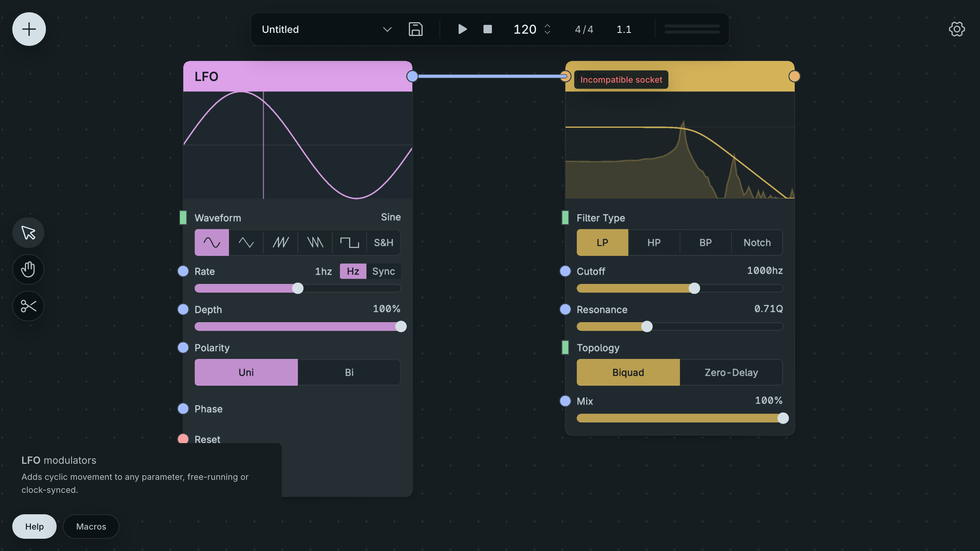Click the LFO output socket
The width and height of the screenshot is (980, 551).
tap(412, 76)
